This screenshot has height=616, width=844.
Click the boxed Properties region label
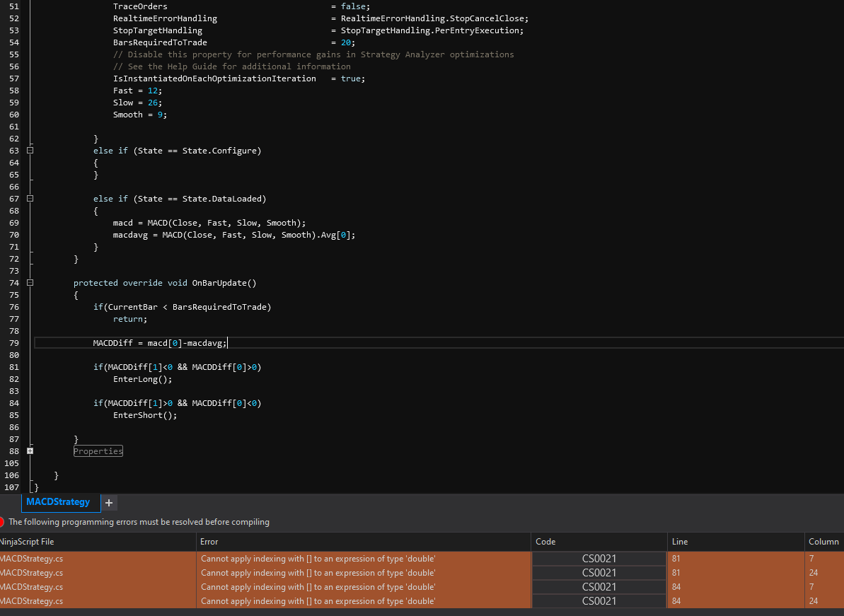98,451
